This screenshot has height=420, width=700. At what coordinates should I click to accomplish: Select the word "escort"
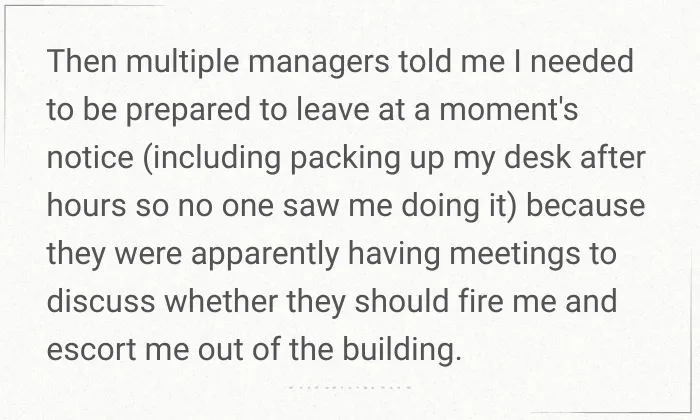(92, 349)
